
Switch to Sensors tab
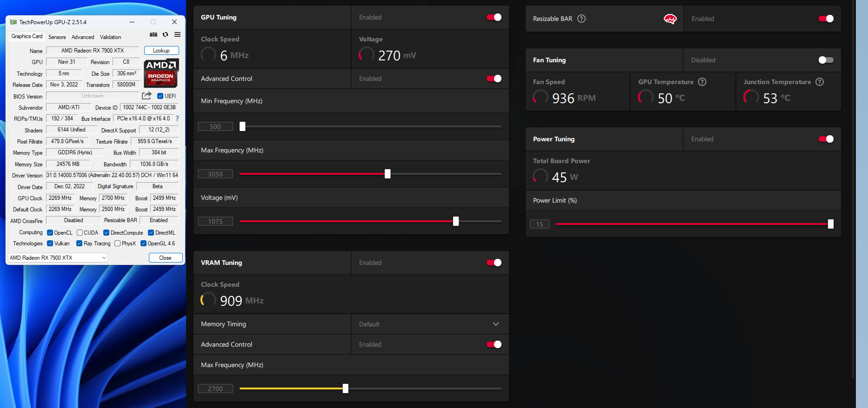pyautogui.click(x=57, y=37)
